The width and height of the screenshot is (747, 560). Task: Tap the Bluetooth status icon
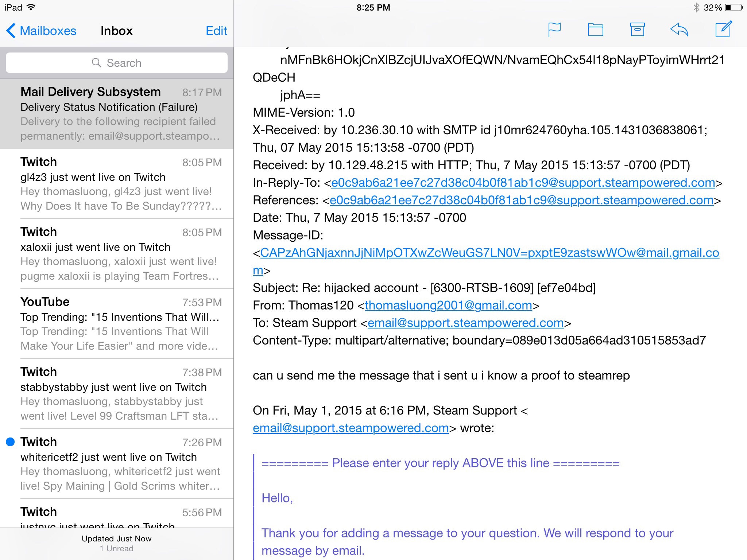[x=696, y=8]
